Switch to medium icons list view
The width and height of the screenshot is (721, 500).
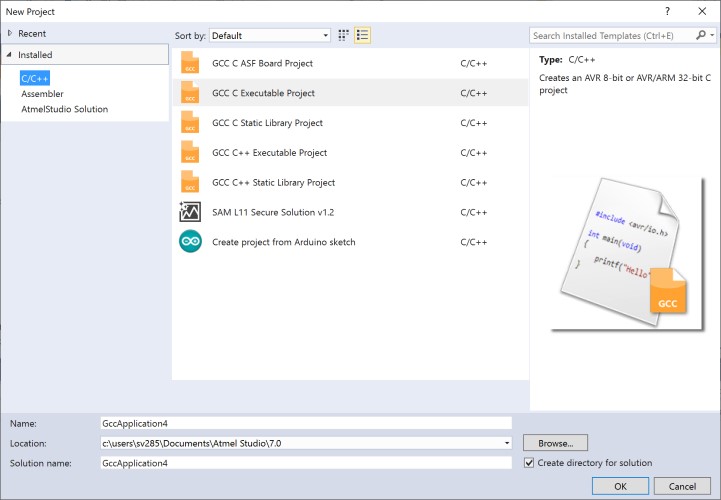point(362,35)
